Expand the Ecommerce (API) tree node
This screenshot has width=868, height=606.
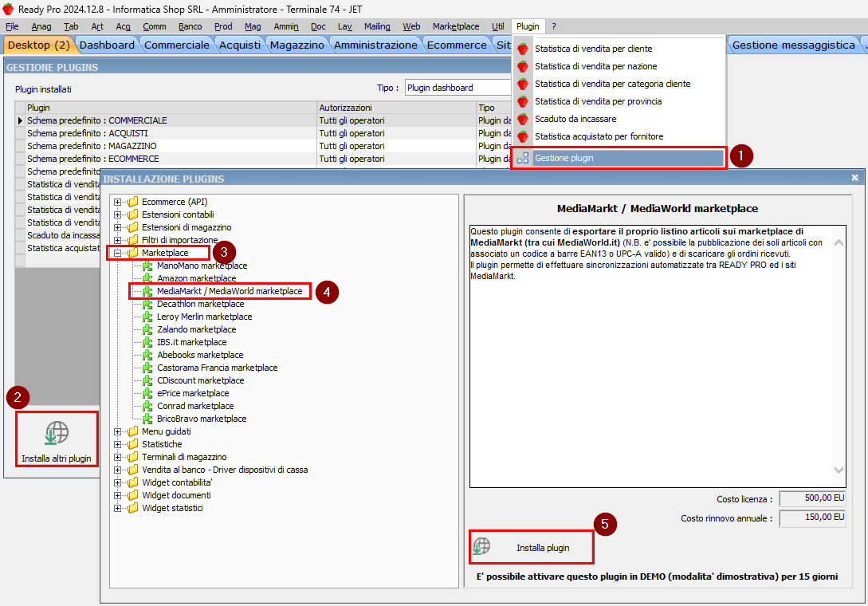point(117,203)
